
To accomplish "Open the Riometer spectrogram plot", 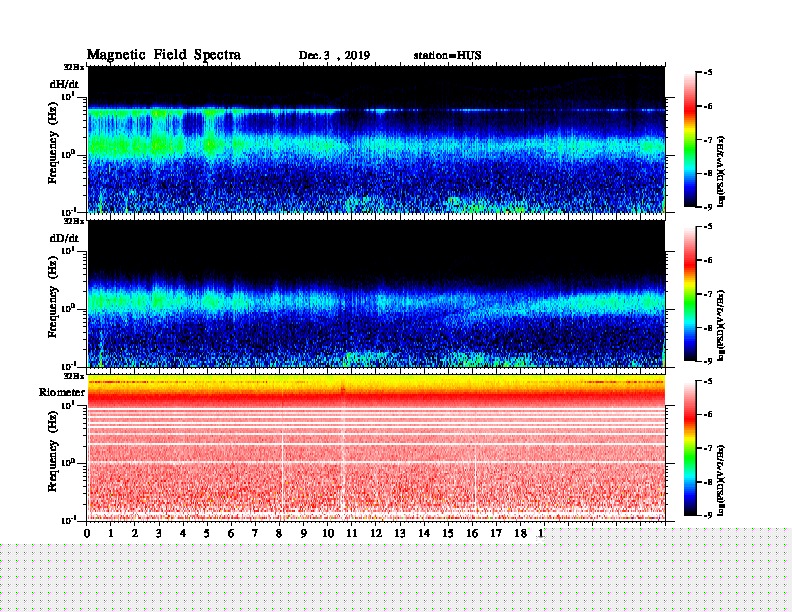I will 376,448.
